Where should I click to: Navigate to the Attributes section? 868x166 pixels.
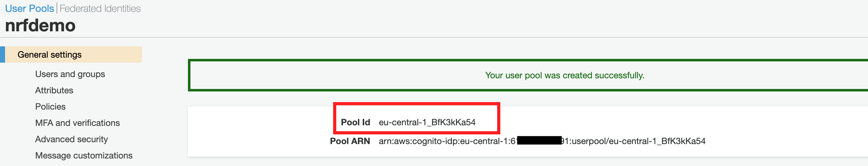coord(54,91)
